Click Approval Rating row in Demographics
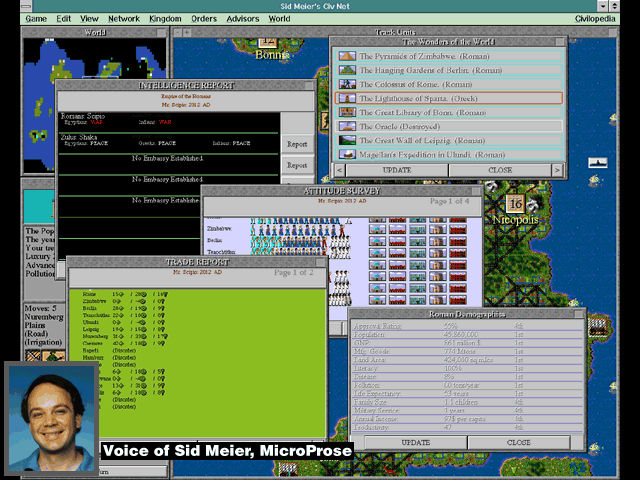Screen dimensions: 640x480 tap(467, 326)
